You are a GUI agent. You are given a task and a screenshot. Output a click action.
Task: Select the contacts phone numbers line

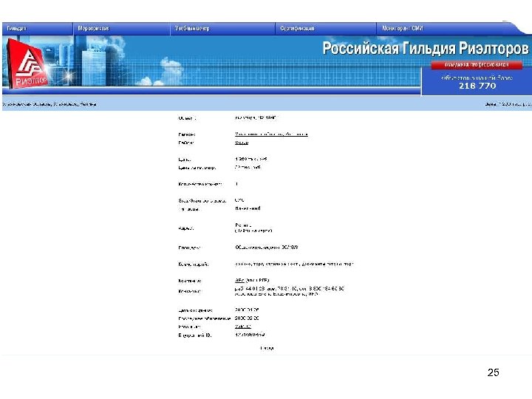click(x=290, y=289)
